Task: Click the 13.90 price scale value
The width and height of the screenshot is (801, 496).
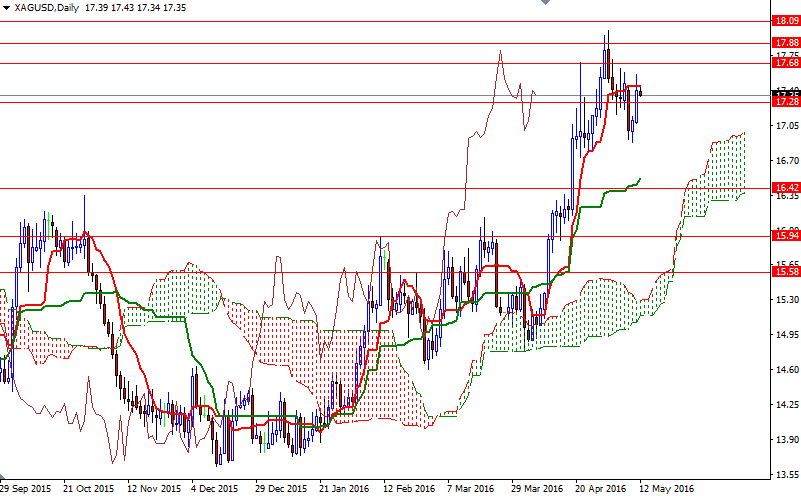Action: (x=787, y=440)
